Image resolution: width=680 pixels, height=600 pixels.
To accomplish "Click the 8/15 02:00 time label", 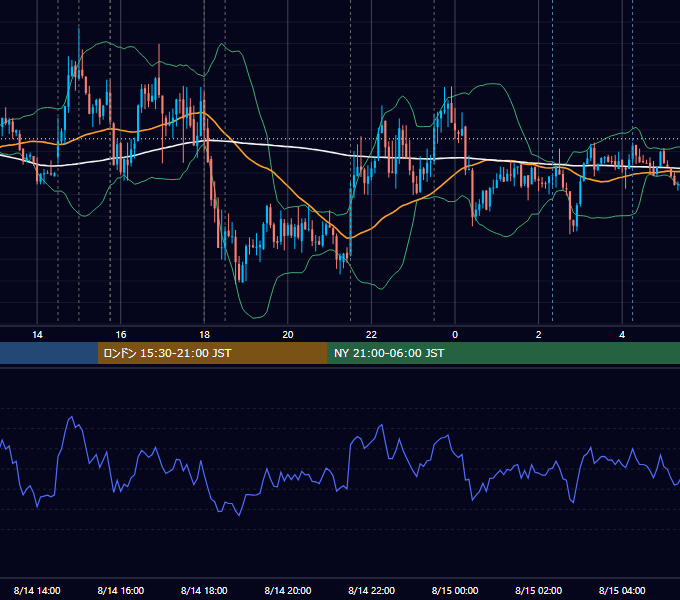I will (538, 590).
